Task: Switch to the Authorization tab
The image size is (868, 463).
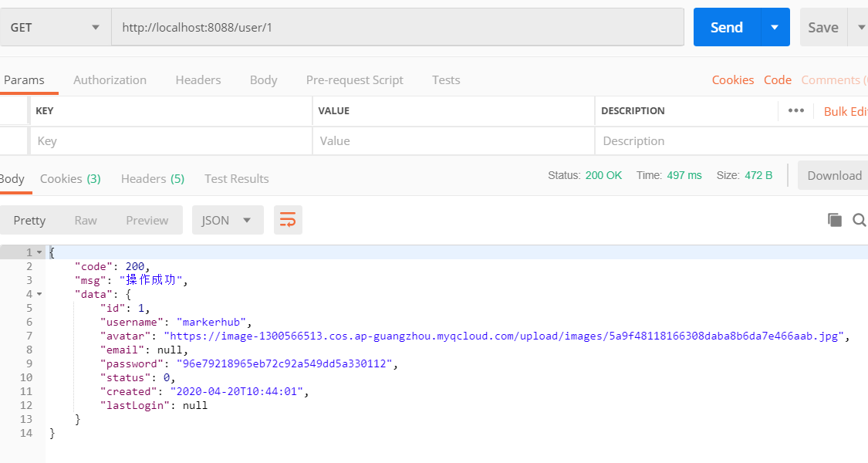Action: click(x=110, y=79)
